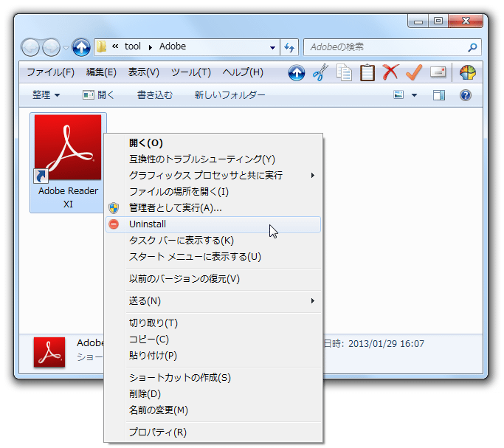Click the orange checkmark Properties toolbar icon

[x=414, y=72]
